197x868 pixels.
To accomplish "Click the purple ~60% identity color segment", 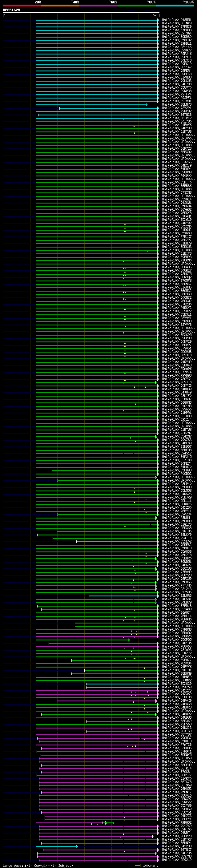I will click(x=98, y=6).
